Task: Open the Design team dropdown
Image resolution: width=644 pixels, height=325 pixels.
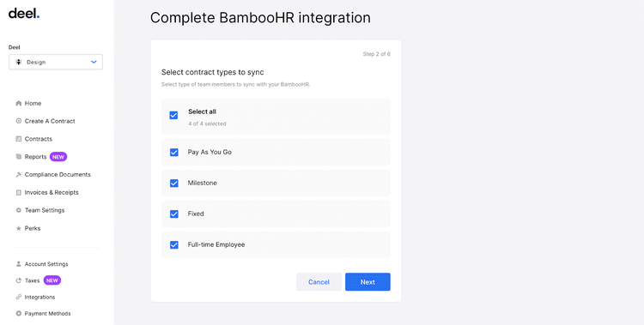Action: (56, 63)
